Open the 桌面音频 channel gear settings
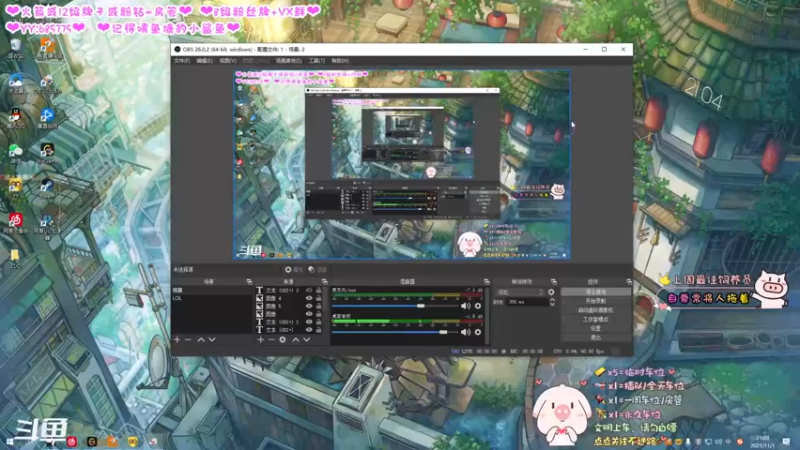 coord(478,332)
